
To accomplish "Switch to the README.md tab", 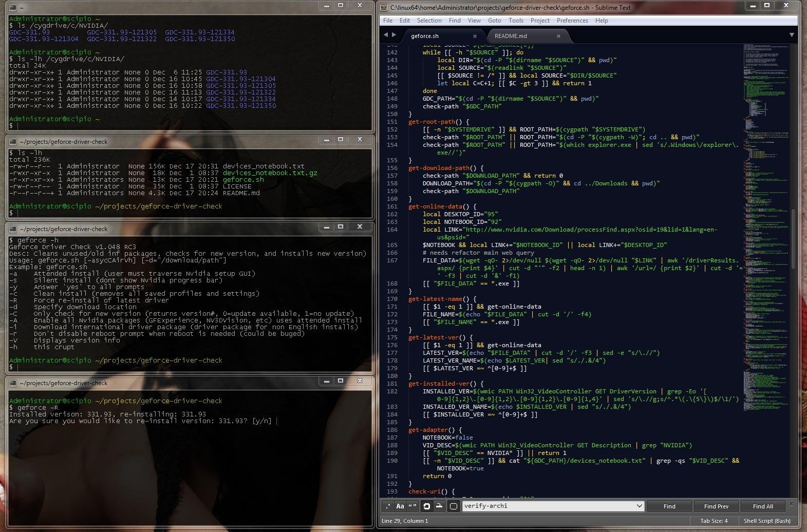I will pyautogui.click(x=511, y=36).
